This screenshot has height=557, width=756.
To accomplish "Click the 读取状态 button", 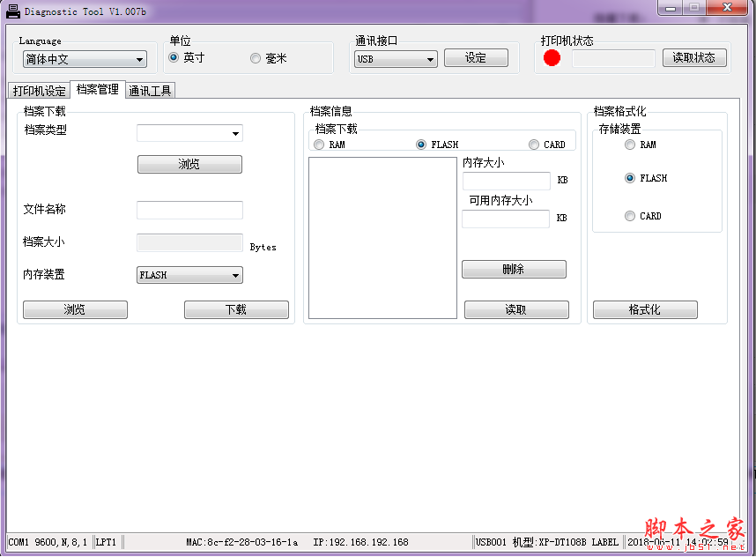I will point(694,58).
